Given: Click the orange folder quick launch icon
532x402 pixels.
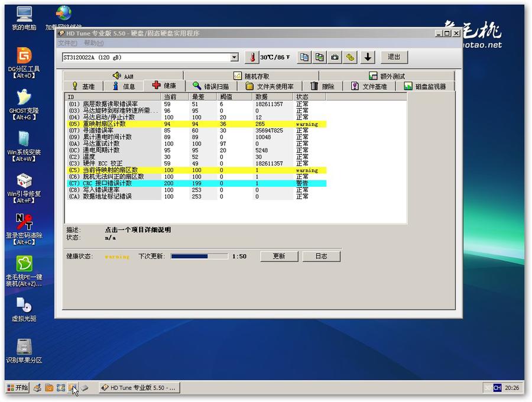Looking at the screenshot, I should (x=49, y=387).
